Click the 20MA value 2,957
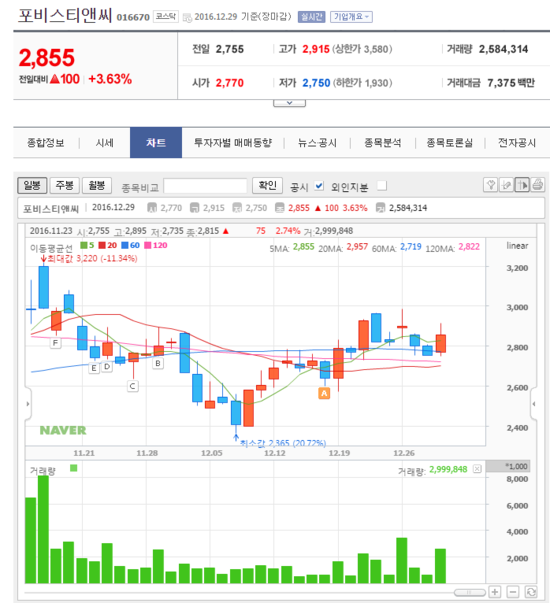Image resolution: width=550 pixels, height=603 pixels. (357, 247)
